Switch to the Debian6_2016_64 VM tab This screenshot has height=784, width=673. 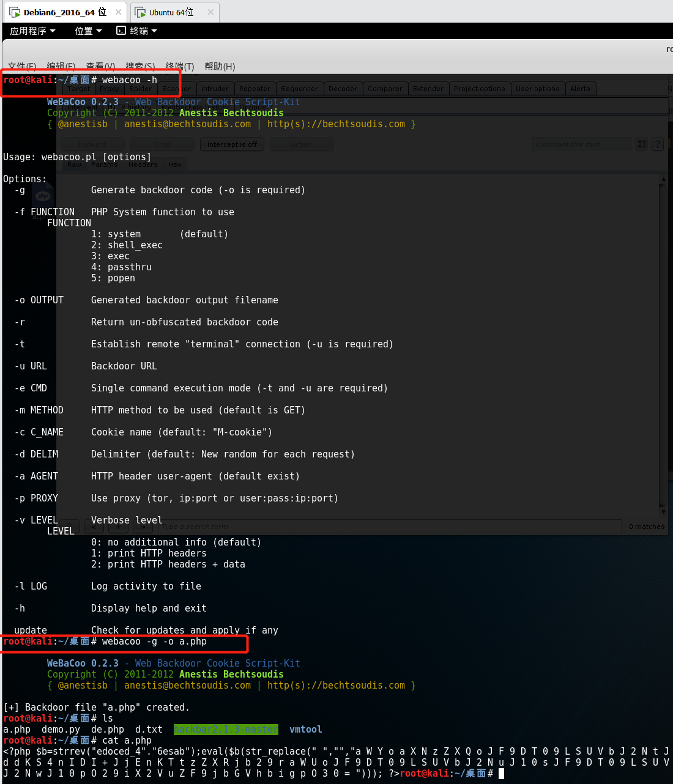click(x=65, y=12)
